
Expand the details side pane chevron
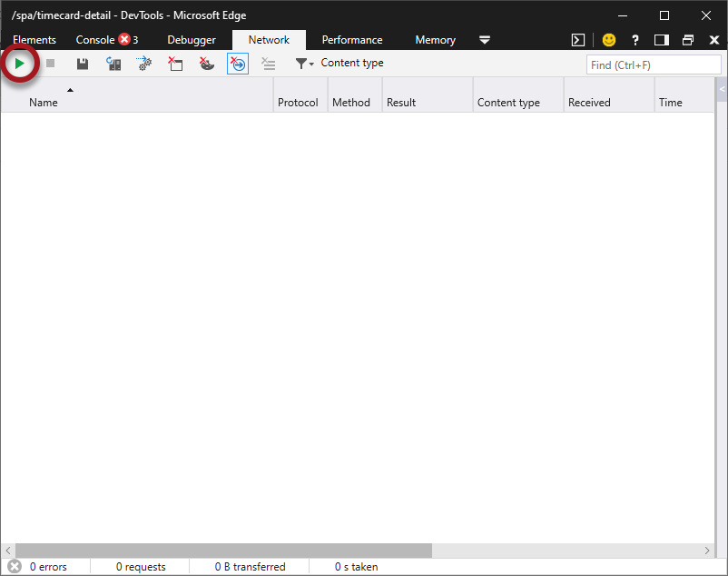pyautogui.click(x=722, y=89)
